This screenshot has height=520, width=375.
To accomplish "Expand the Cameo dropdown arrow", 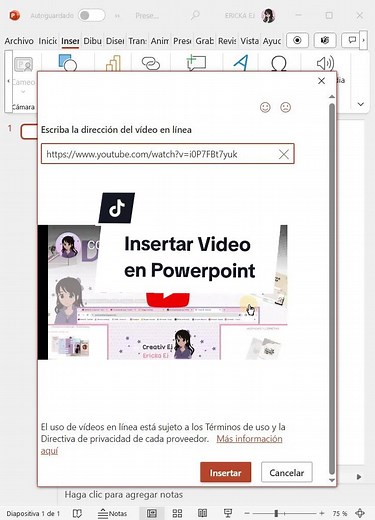I will coord(23,92).
